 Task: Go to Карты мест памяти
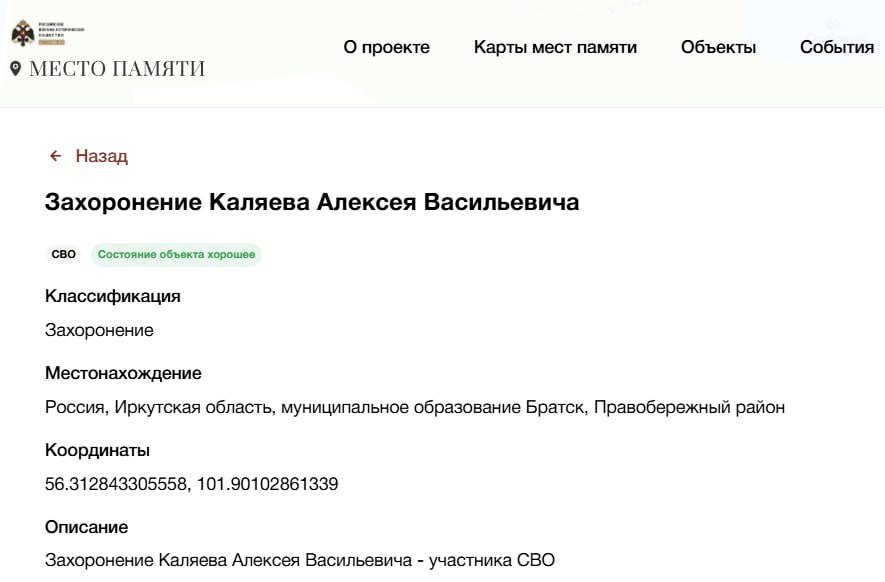click(x=555, y=47)
